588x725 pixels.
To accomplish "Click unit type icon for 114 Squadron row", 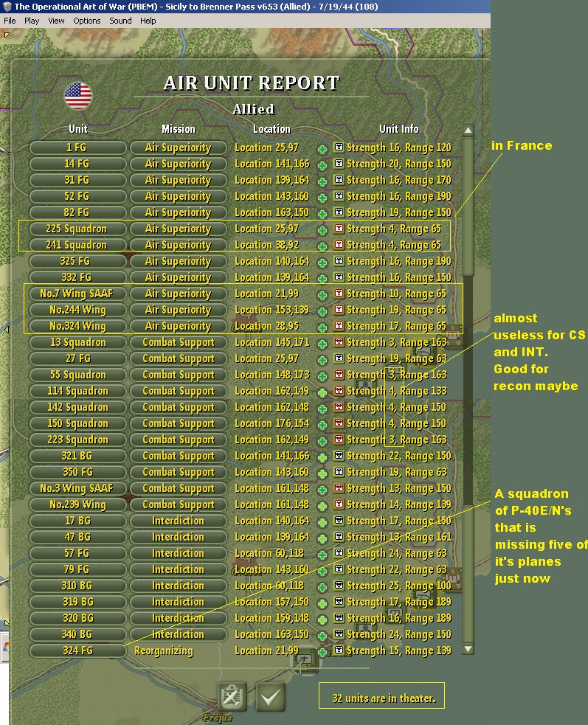I will (x=339, y=390).
